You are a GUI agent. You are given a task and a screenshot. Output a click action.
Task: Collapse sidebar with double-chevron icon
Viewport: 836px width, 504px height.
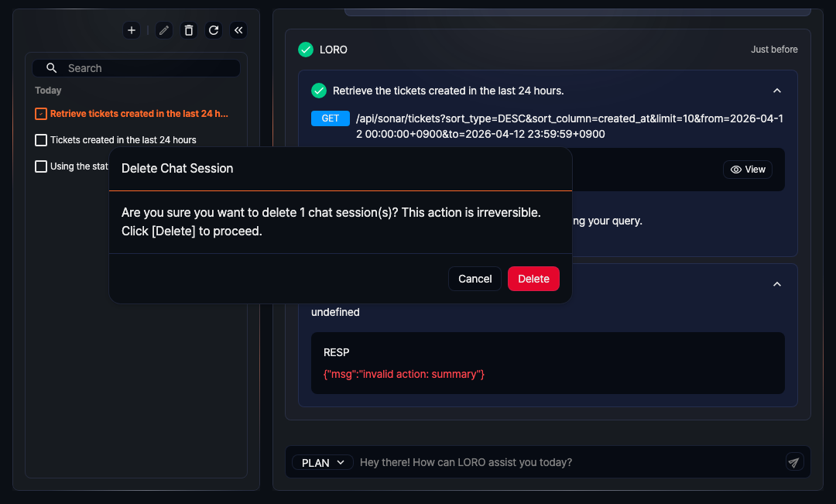(238, 30)
